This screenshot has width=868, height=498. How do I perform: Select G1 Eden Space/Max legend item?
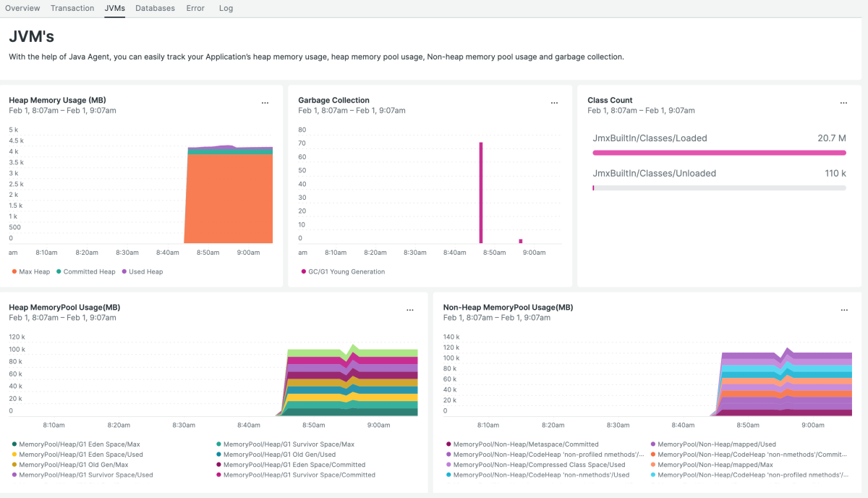75,444
